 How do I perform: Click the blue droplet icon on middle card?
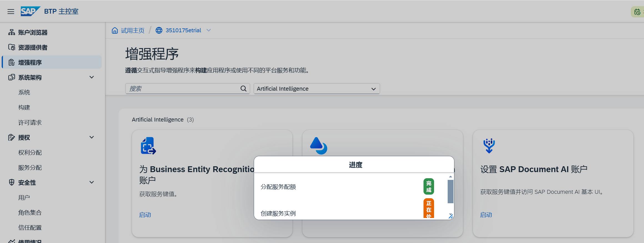point(319,146)
